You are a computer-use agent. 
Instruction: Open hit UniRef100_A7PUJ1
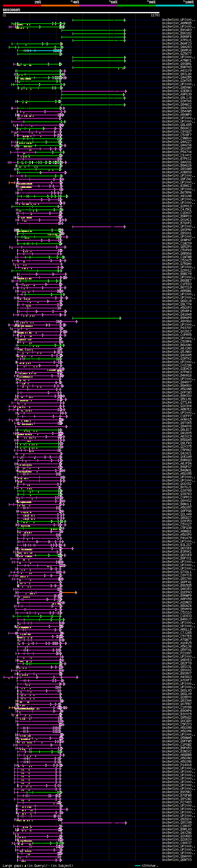(177, 40)
